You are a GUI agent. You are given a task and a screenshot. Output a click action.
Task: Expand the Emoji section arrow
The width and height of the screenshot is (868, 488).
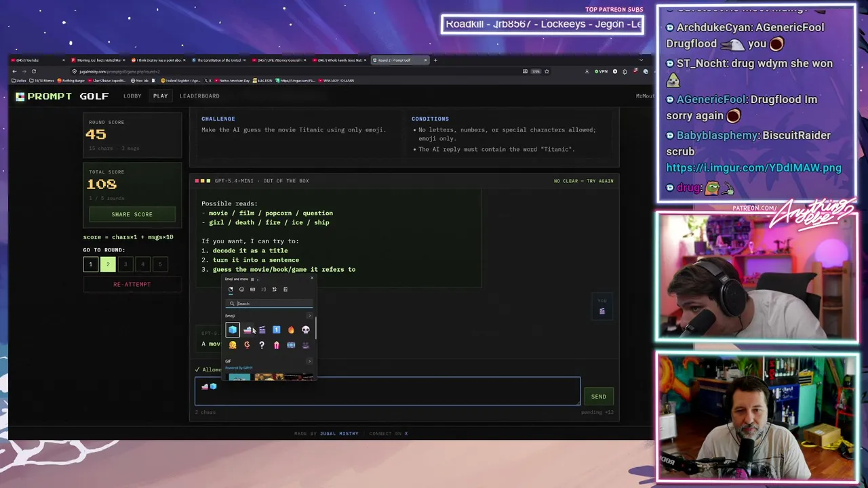[310, 316]
